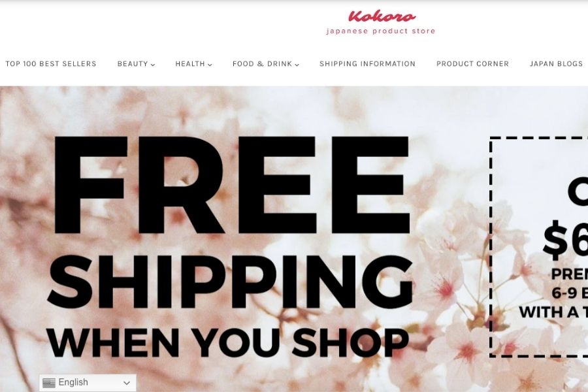Click the US flag language icon

click(x=49, y=383)
